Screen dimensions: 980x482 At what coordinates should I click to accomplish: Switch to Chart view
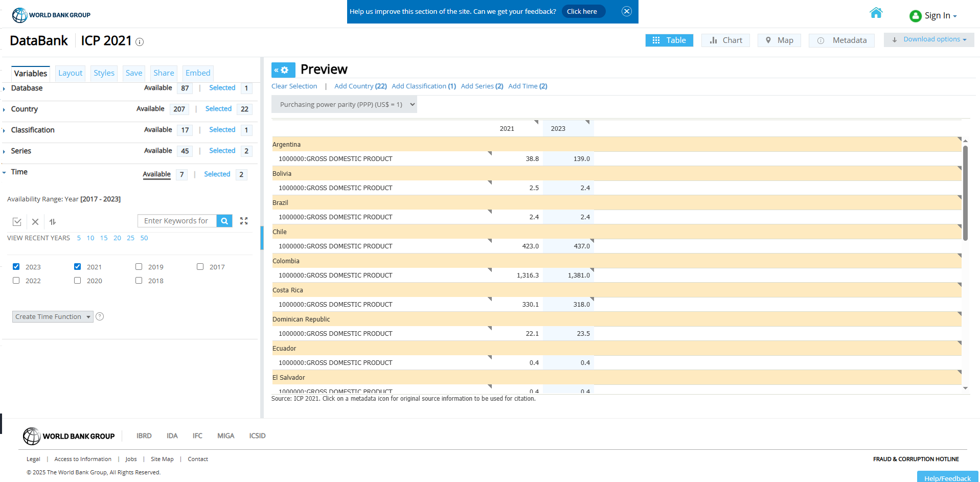click(x=725, y=40)
